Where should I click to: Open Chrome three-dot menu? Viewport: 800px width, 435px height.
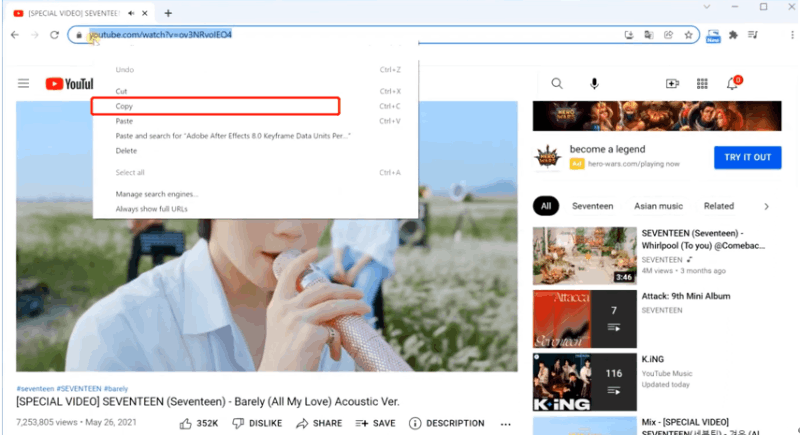(792, 35)
